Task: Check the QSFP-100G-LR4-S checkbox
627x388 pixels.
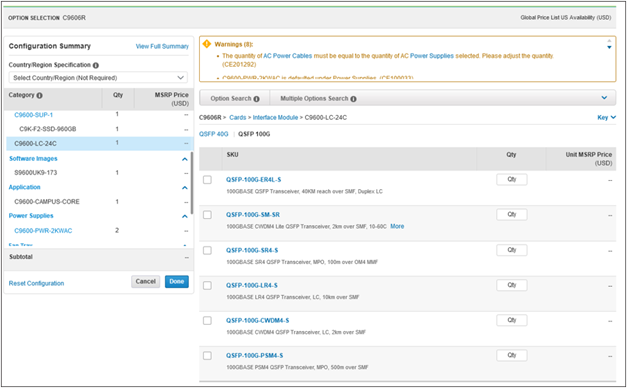Action: coord(207,286)
